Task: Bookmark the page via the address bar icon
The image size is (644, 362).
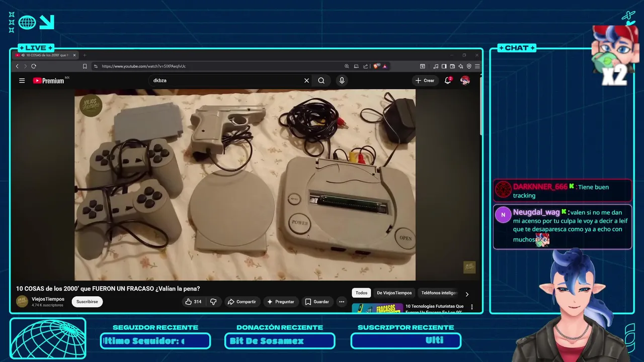Action: point(85,66)
